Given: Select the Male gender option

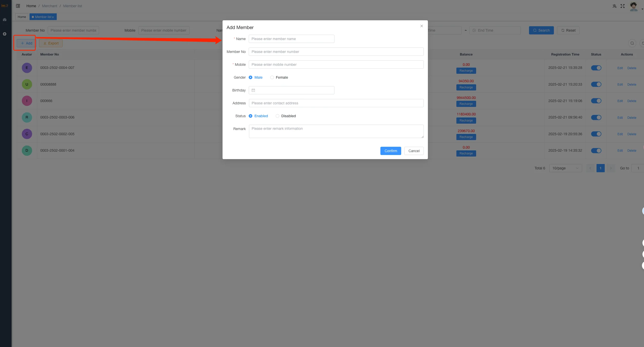Looking at the screenshot, I should (256, 77).
